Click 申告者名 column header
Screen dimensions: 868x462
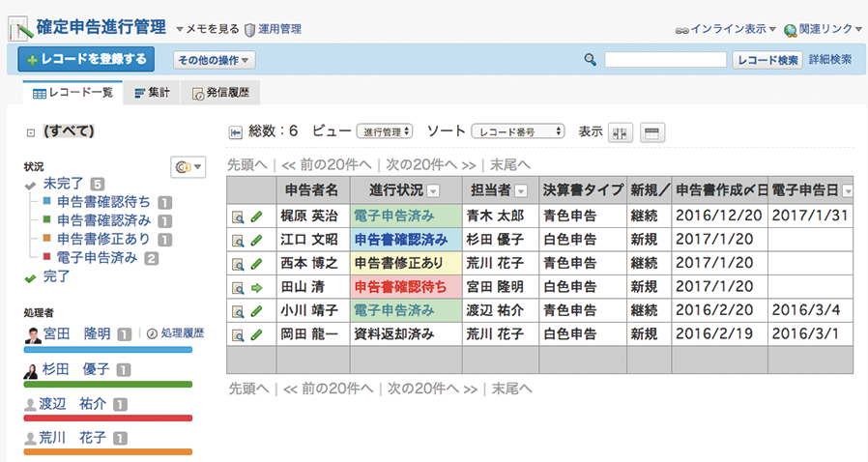(x=313, y=190)
